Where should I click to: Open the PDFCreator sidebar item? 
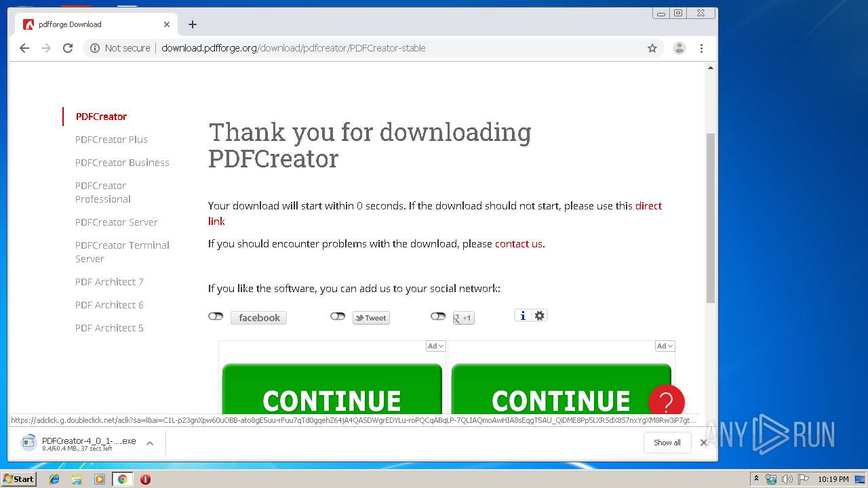coord(101,117)
